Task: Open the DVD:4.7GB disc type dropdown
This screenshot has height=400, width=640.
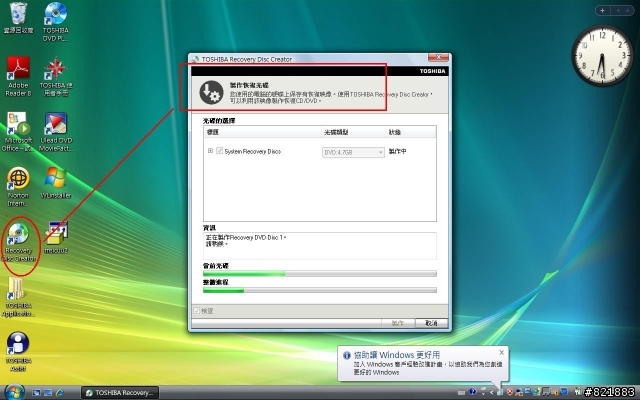Action: (x=353, y=152)
